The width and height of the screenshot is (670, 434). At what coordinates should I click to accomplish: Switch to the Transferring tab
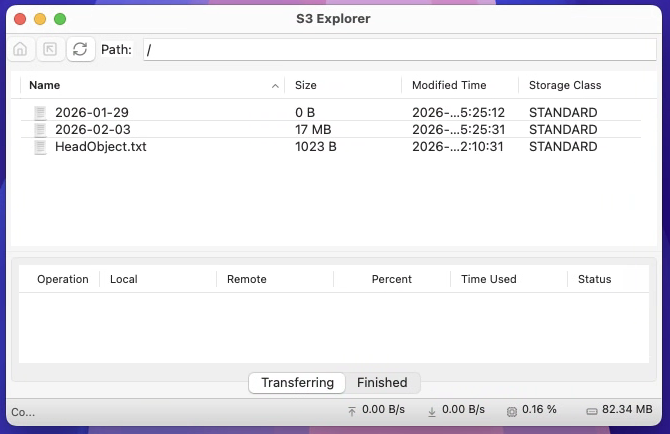[297, 382]
